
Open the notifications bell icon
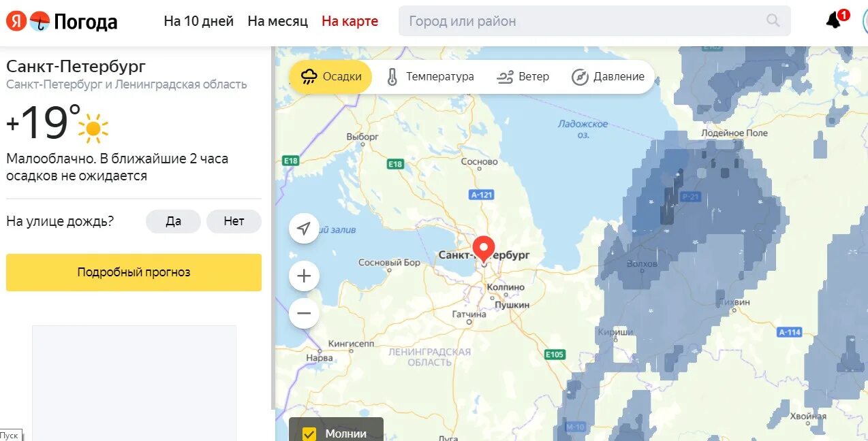834,21
